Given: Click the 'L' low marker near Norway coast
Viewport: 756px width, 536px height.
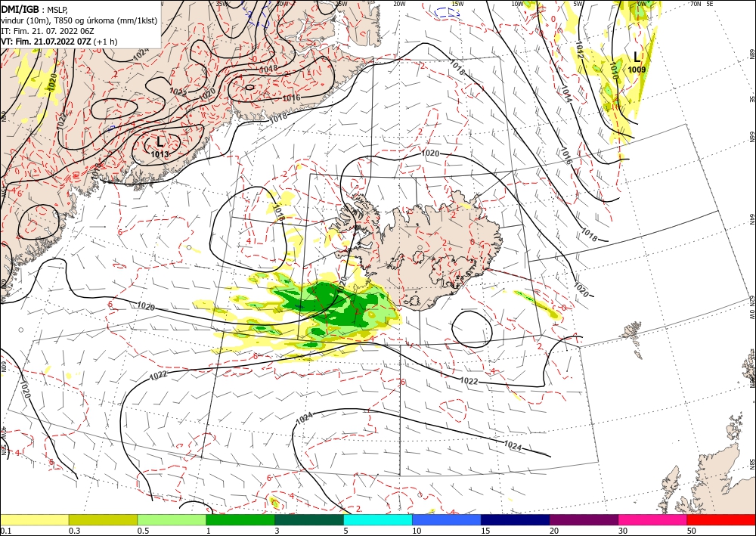Looking at the screenshot, I should [637, 57].
